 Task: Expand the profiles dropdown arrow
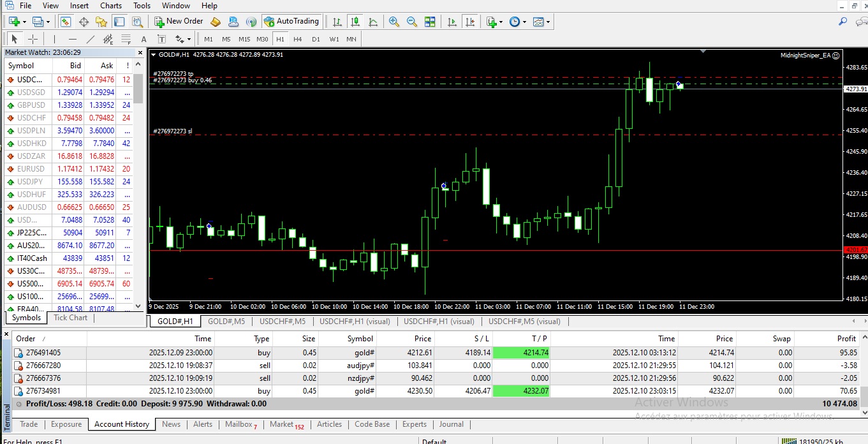click(48, 22)
